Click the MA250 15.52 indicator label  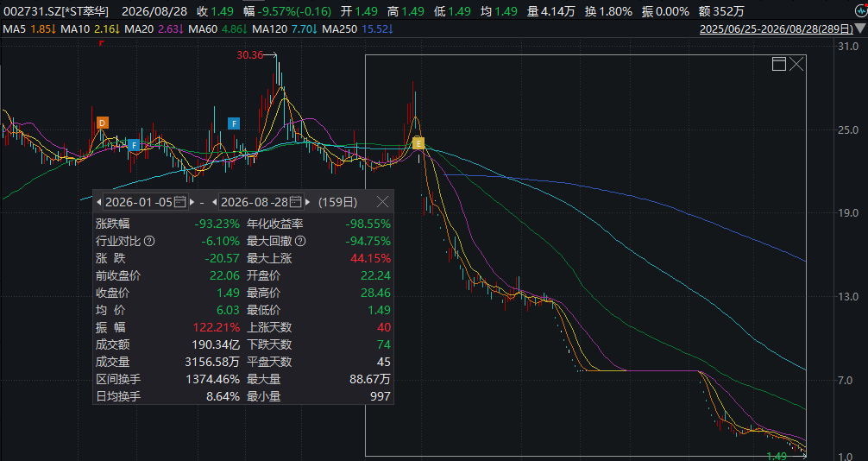[357, 28]
